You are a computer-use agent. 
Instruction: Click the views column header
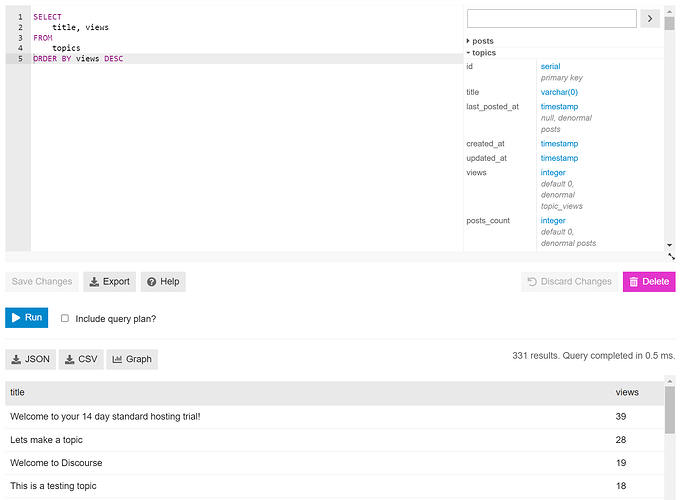point(627,392)
